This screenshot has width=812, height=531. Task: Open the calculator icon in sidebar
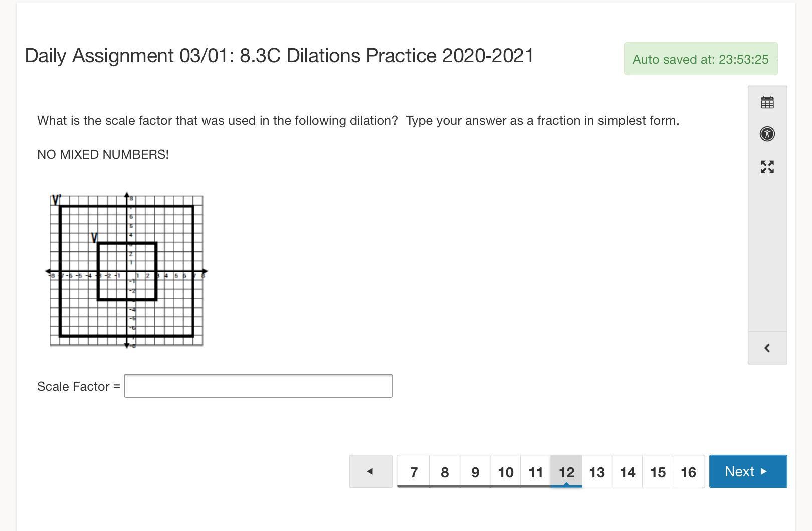tap(767, 103)
